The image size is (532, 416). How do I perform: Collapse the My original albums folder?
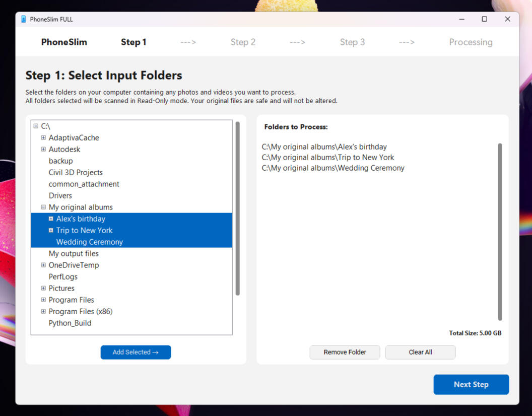point(43,207)
